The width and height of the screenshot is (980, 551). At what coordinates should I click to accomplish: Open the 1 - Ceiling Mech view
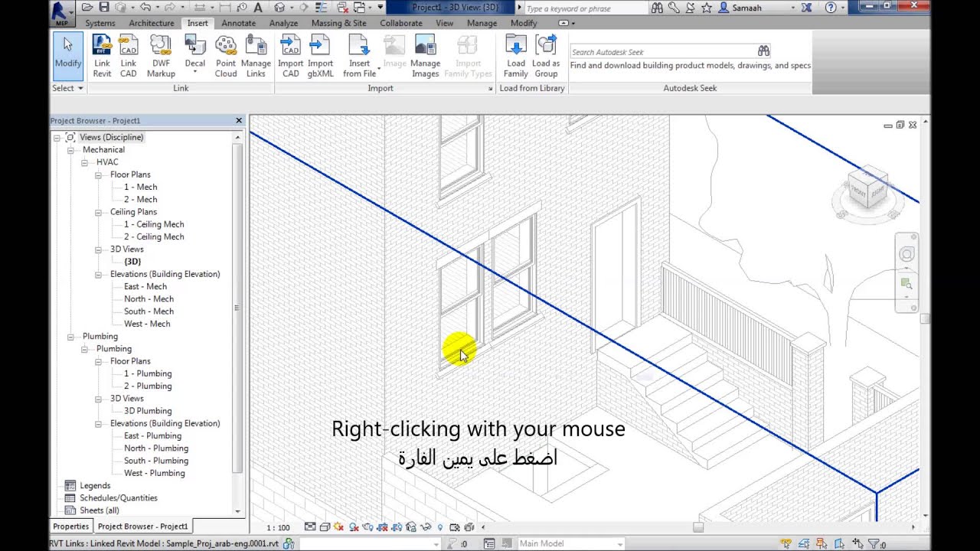click(x=154, y=224)
